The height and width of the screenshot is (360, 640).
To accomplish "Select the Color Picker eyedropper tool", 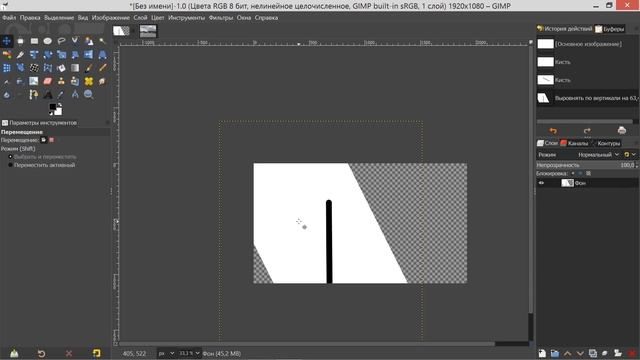I will tap(61, 95).
